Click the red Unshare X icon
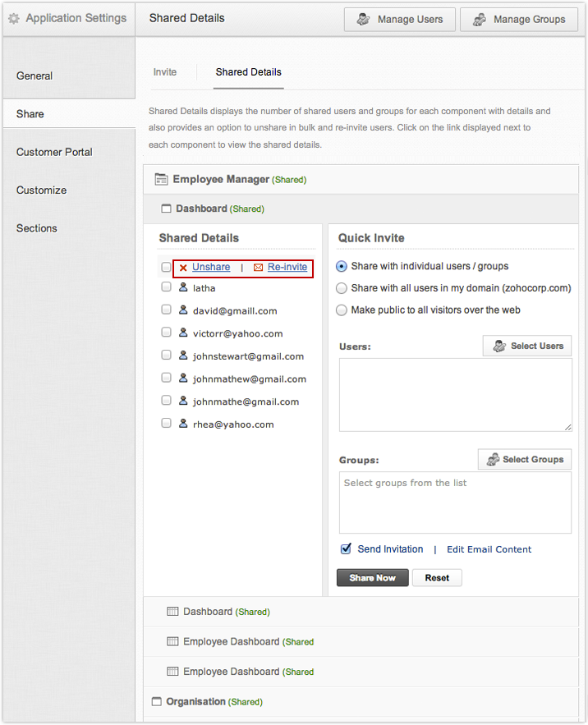 [183, 268]
